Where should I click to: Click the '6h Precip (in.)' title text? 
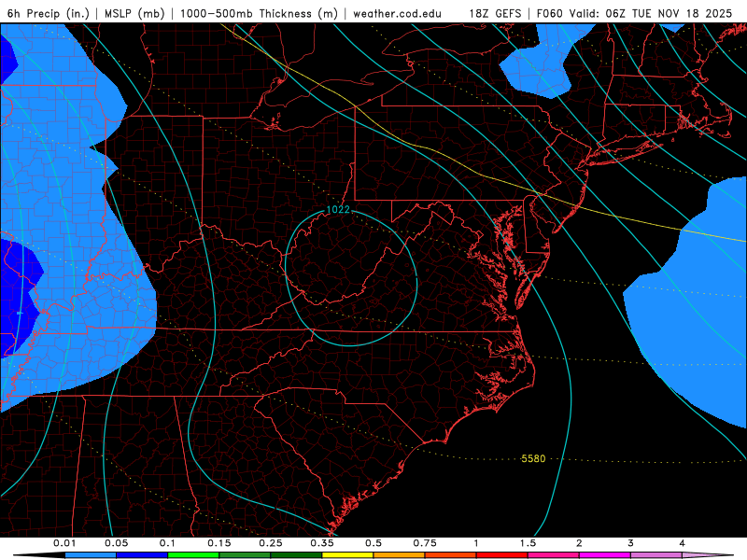pos(49,13)
